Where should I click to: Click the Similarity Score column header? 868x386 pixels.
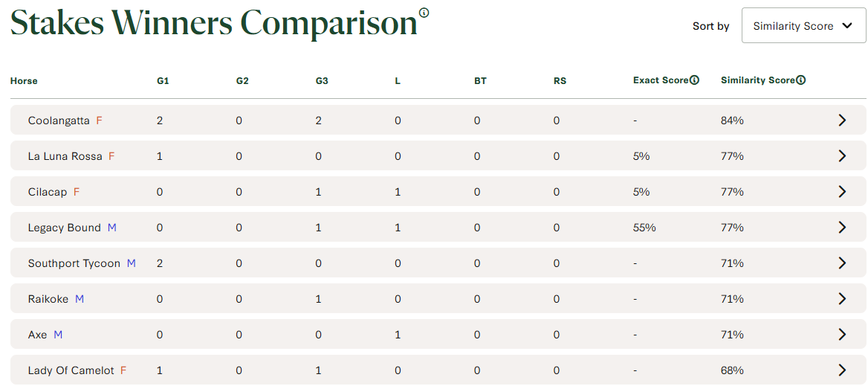point(757,80)
